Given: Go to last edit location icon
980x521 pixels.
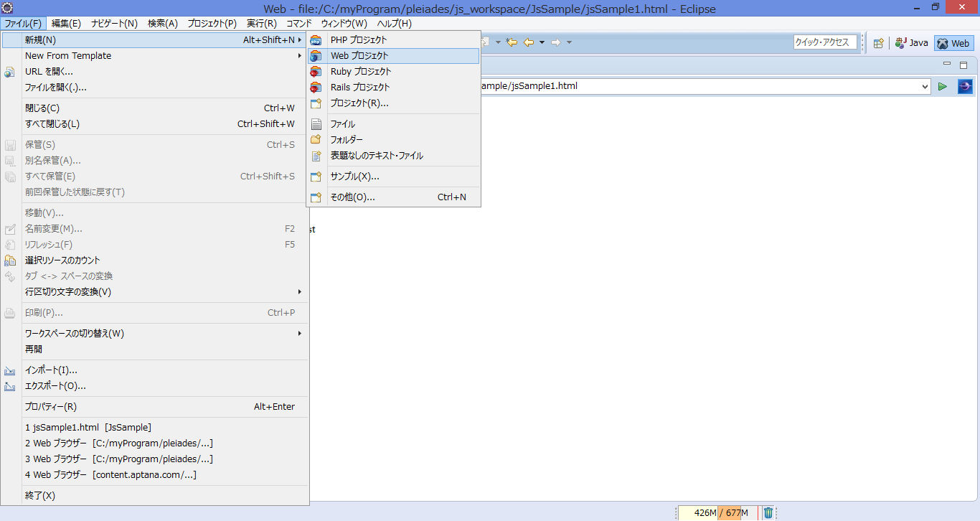Looking at the screenshot, I should [x=512, y=42].
